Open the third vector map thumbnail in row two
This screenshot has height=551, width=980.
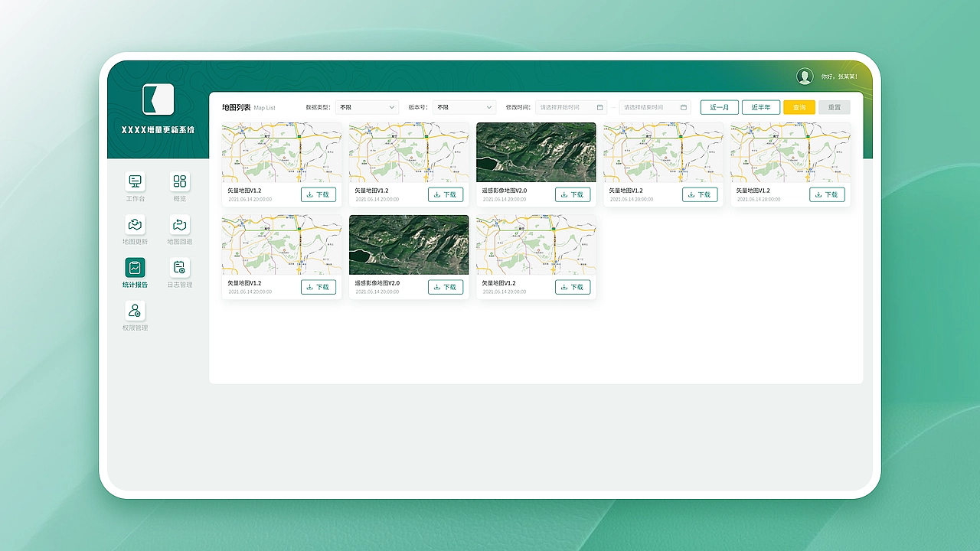[x=536, y=245]
